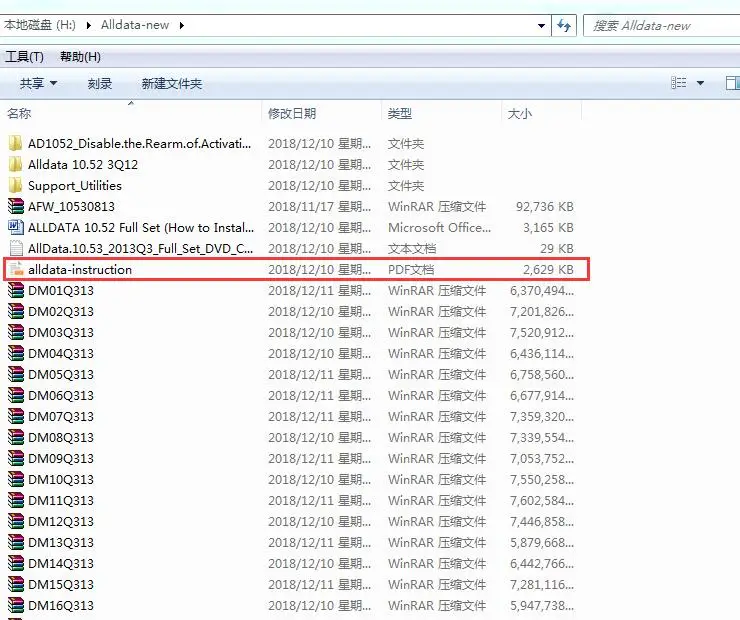Click the size value 29 KB
Viewport: 740px width, 620px height.
click(x=557, y=248)
